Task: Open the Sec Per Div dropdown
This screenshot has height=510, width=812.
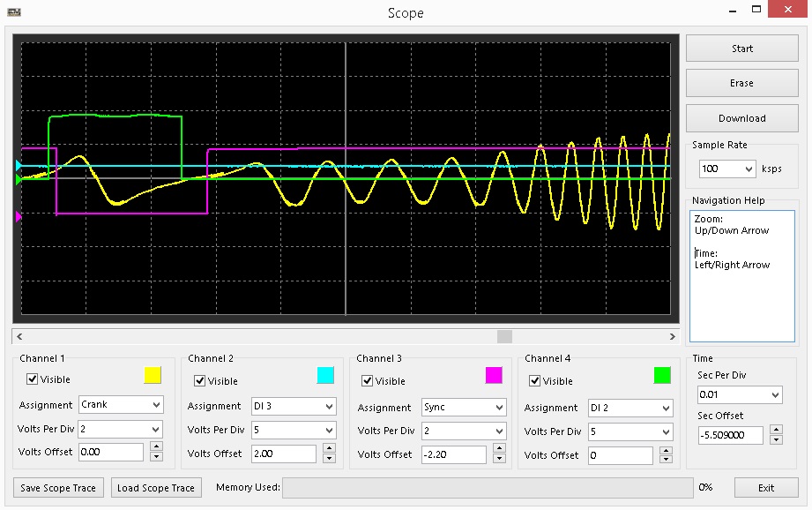Action: (x=740, y=394)
